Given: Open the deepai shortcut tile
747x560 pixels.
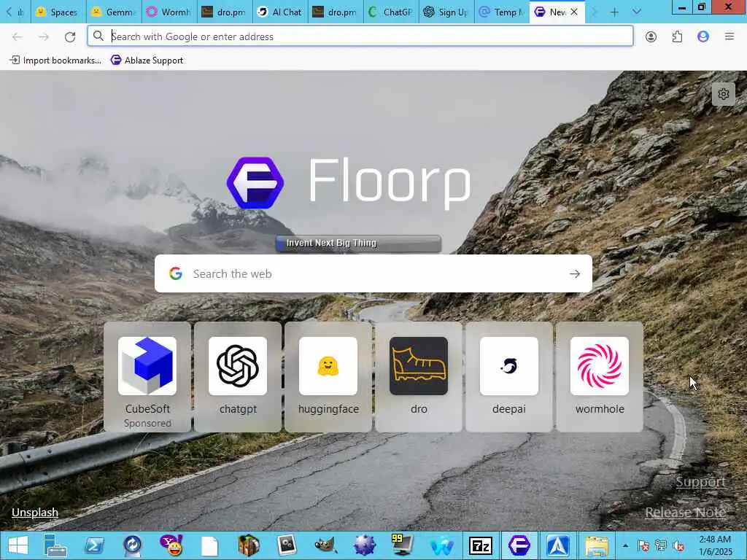Looking at the screenshot, I should [509, 377].
